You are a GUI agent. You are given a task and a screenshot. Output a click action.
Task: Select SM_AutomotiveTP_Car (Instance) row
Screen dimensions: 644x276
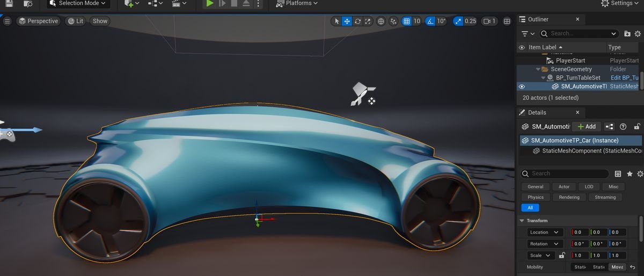[581, 141]
